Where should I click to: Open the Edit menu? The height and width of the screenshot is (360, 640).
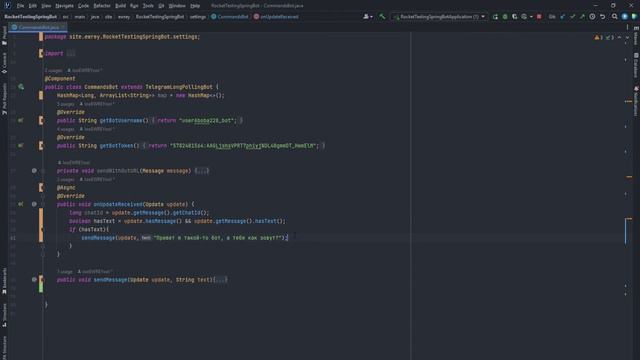coord(33,6)
